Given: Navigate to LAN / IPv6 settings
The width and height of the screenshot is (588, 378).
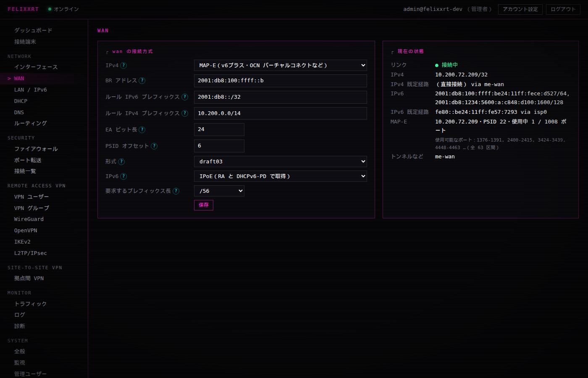Looking at the screenshot, I should click(31, 90).
